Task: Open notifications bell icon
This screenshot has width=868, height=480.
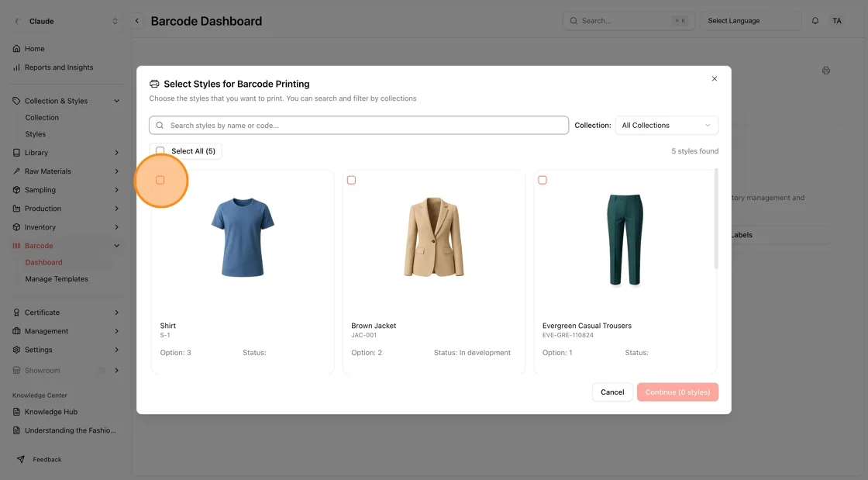Action: (815, 21)
